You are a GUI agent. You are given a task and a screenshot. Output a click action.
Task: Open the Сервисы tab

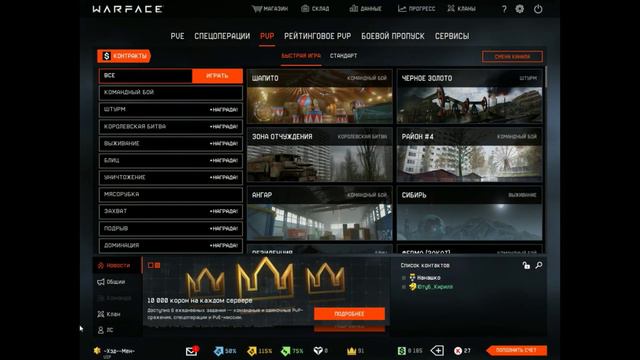(x=452, y=36)
